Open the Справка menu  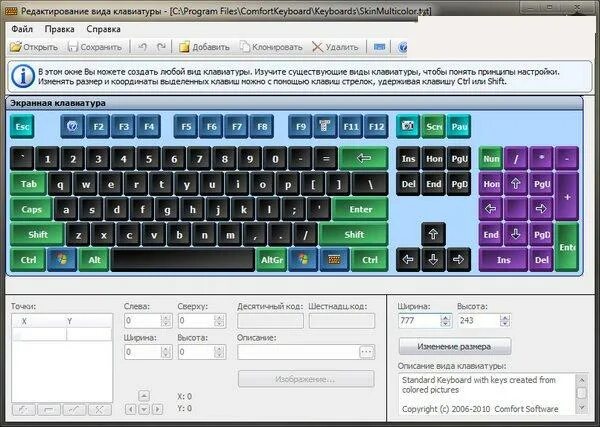click(103, 29)
